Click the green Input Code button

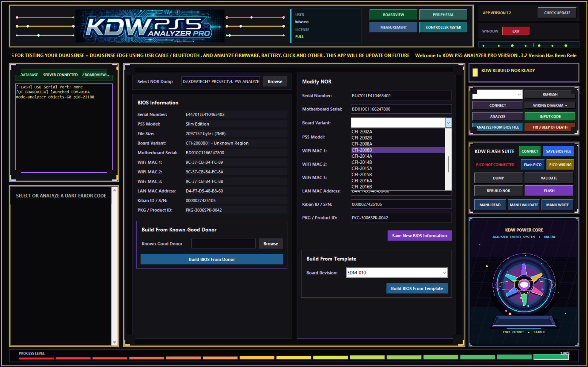[x=550, y=116]
